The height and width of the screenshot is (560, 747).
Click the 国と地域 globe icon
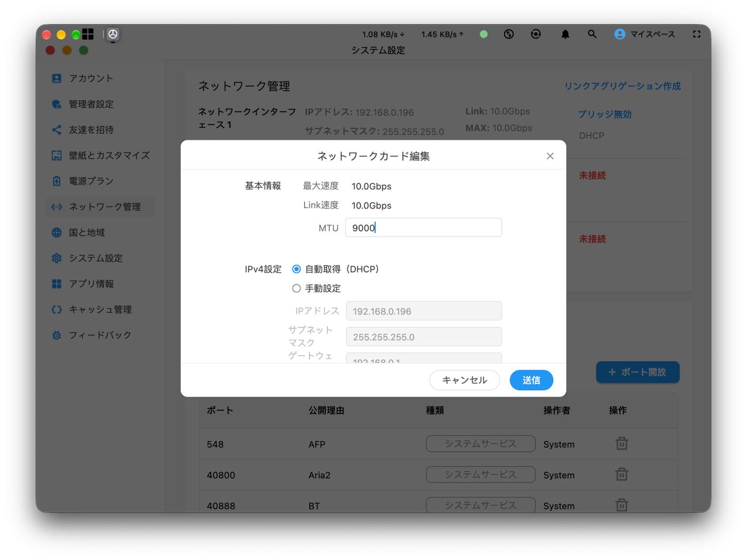pos(57,233)
